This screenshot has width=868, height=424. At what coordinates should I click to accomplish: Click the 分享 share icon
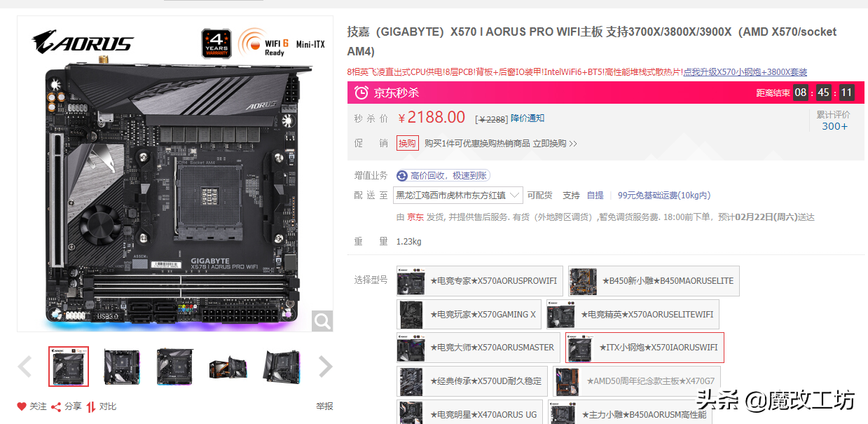coord(56,406)
